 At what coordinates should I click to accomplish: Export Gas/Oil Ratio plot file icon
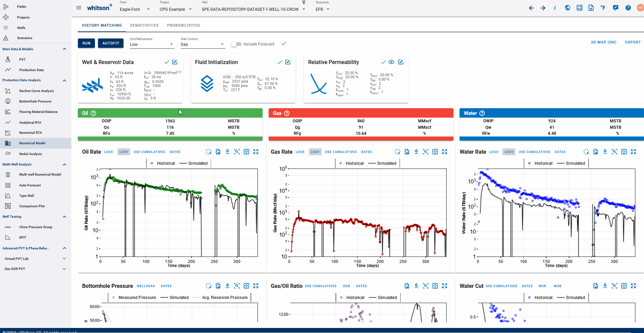[407, 286]
